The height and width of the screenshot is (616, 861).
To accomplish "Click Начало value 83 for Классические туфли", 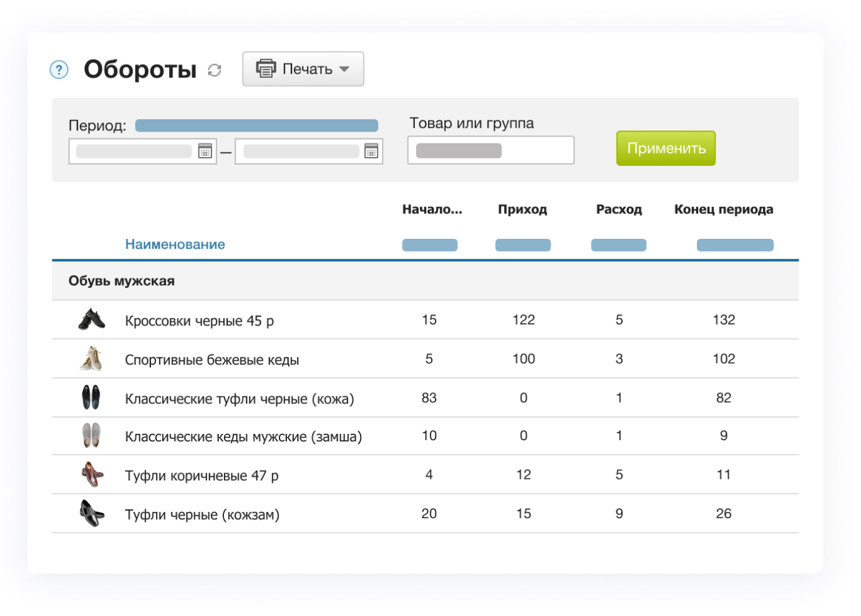I will coord(429,398).
